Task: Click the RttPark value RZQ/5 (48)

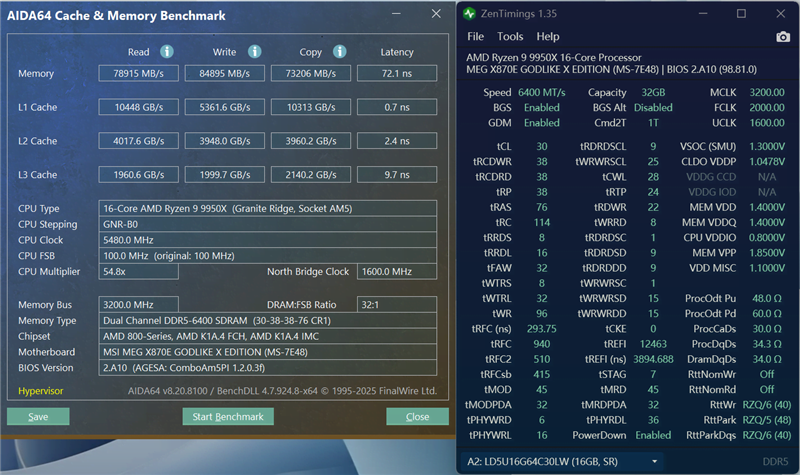Action: pos(767,420)
